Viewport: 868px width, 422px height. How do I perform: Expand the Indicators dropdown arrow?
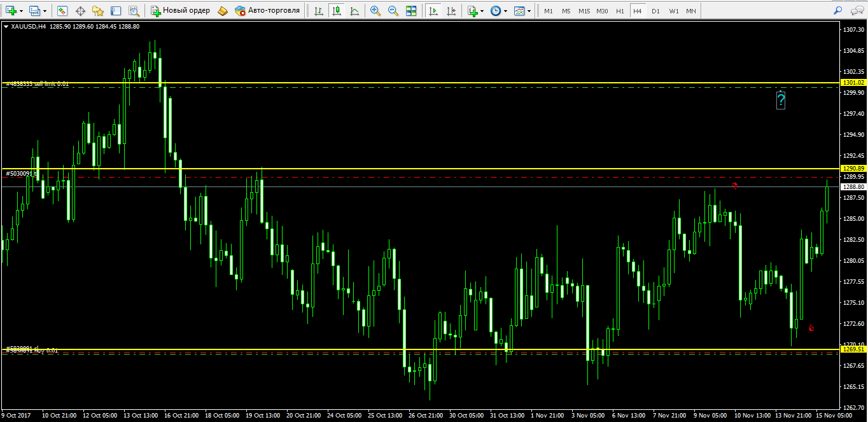pyautogui.click(x=482, y=11)
